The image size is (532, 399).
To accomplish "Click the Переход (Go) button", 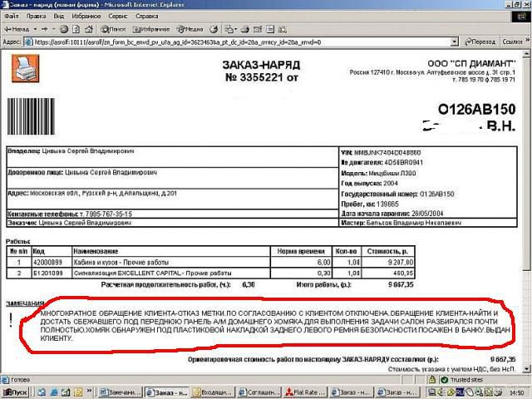I will coord(480,42).
